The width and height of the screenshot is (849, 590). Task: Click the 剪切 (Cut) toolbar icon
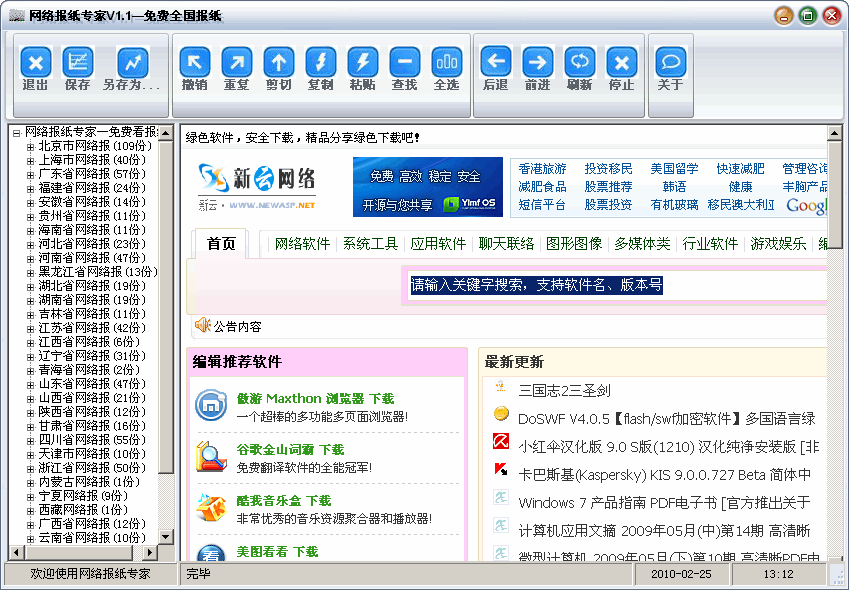pos(279,62)
